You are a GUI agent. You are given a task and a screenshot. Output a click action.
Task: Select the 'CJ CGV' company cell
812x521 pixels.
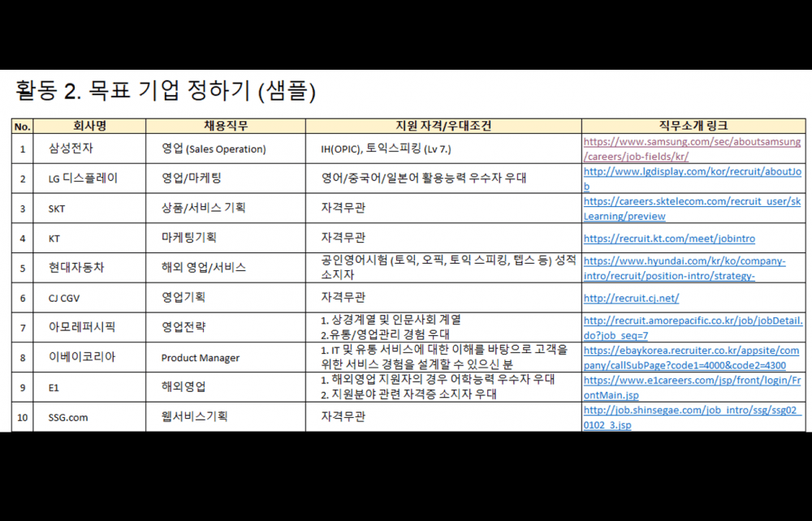pyautogui.click(x=89, y=298)
